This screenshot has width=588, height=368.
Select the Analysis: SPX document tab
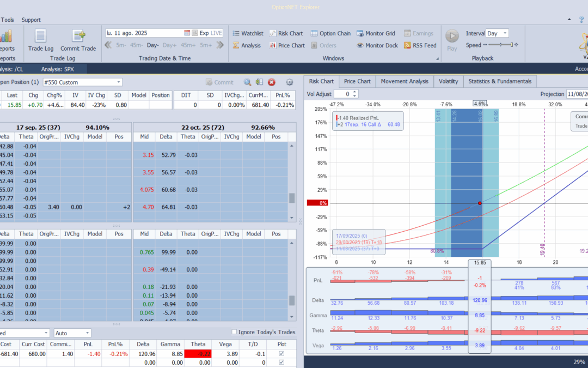coord(57,69)
